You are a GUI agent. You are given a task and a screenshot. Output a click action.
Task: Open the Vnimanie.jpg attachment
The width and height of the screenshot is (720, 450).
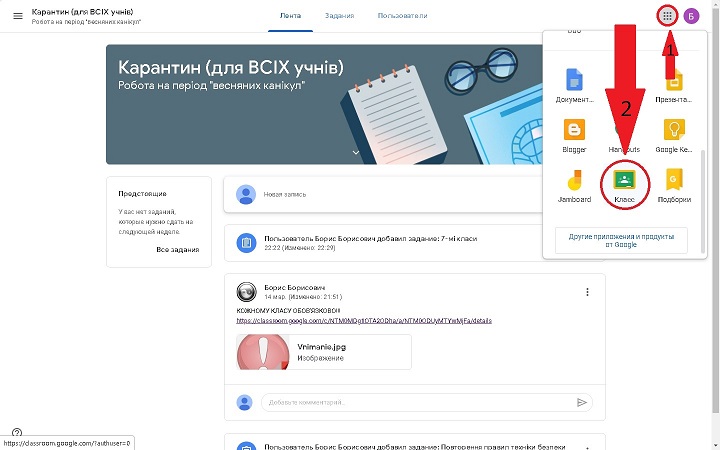(324, 352)
